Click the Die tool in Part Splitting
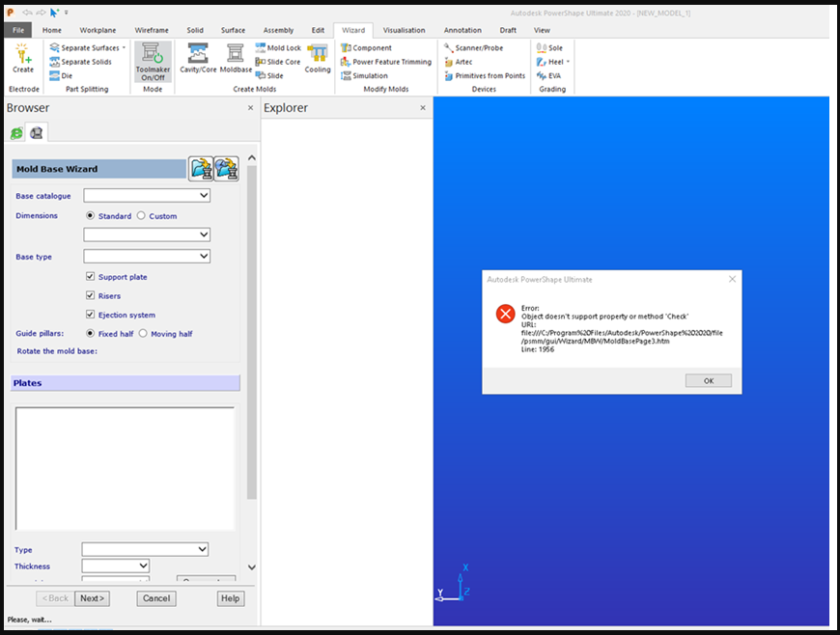Image resolution: width=840 pixels, height=635 pixels. (61, 75)
